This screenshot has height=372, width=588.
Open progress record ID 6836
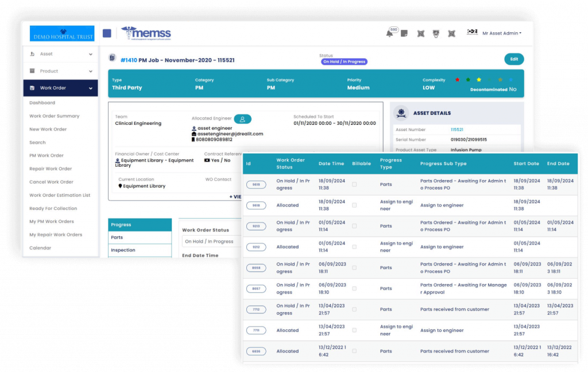[256, 351]
